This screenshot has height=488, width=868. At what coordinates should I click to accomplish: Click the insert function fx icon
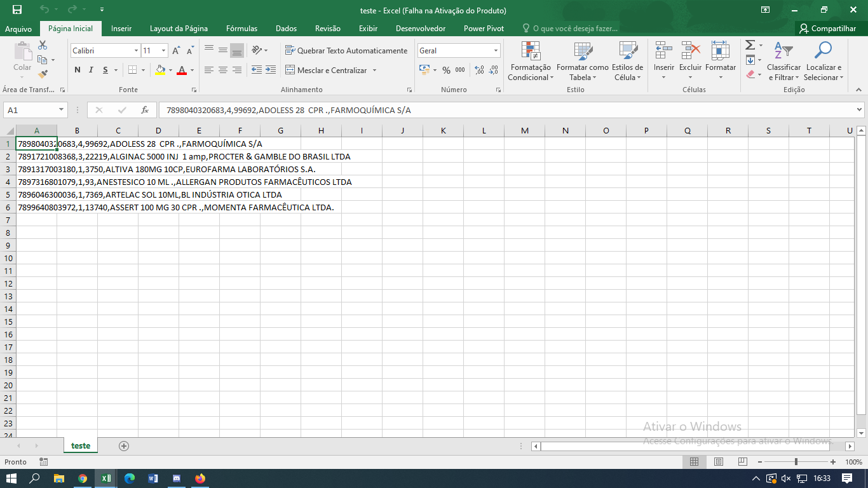tap(145, 110)
